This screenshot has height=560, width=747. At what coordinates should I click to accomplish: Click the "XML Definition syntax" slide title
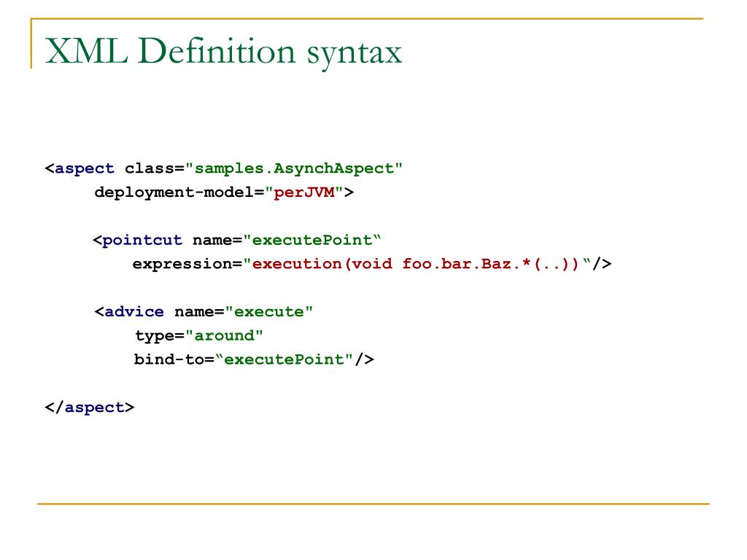tap(223, 52)
